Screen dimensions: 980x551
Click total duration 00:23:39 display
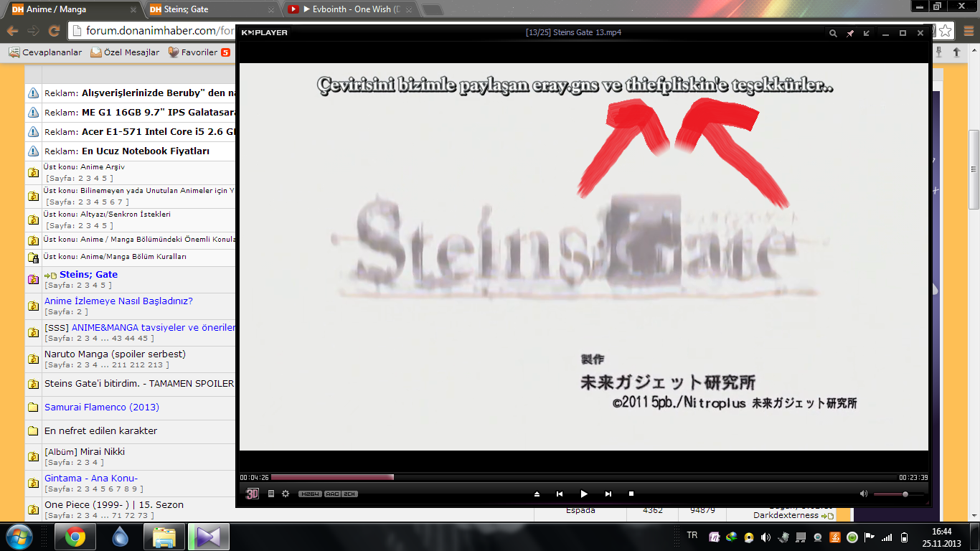(x=913, y=478)
